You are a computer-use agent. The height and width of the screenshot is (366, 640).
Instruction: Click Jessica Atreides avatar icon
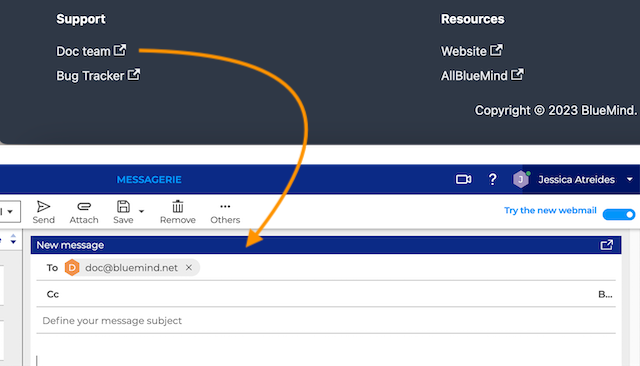coord(520,180)
